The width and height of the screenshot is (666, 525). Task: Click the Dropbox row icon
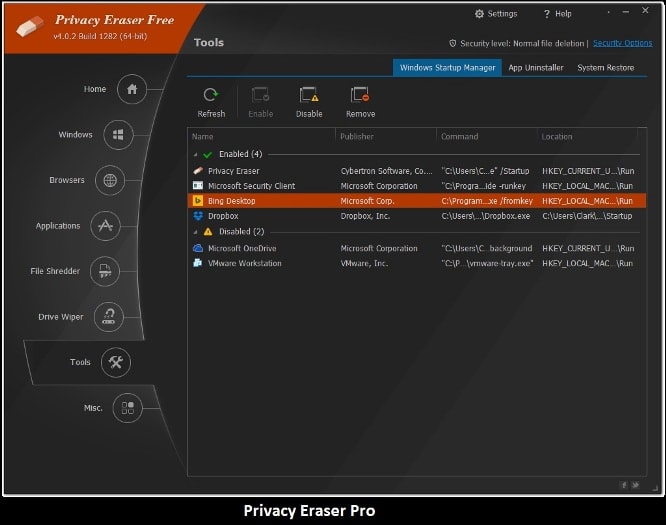click(x=198, y=216)
